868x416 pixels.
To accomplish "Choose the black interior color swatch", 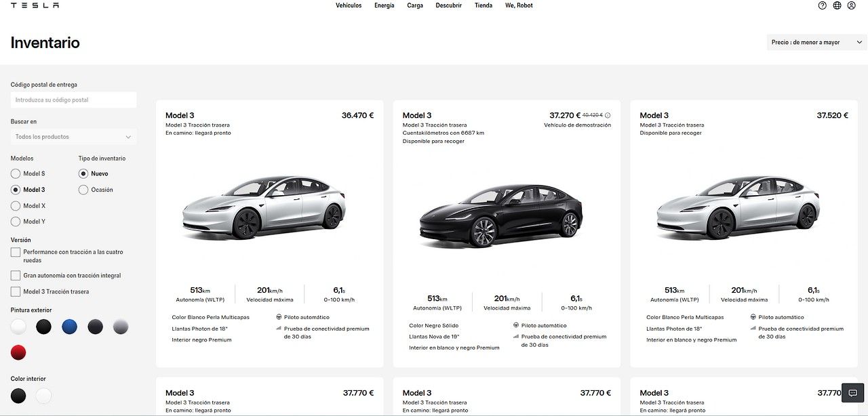I will [18, 396].
